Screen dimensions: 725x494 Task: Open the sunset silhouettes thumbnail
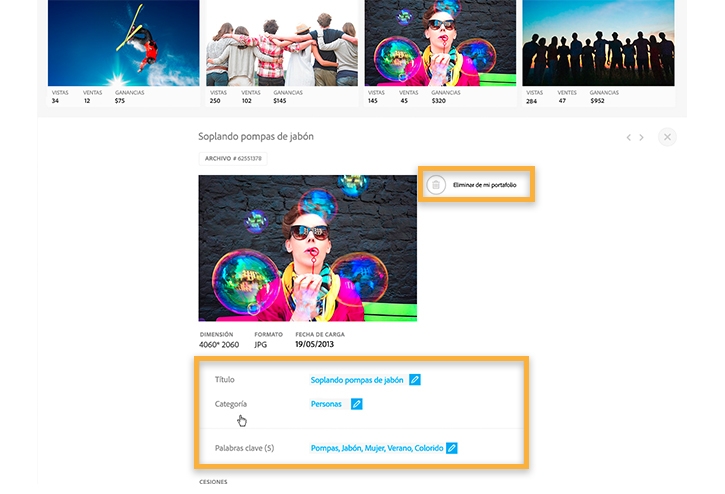pyautogui.click(x=598, y=43)
